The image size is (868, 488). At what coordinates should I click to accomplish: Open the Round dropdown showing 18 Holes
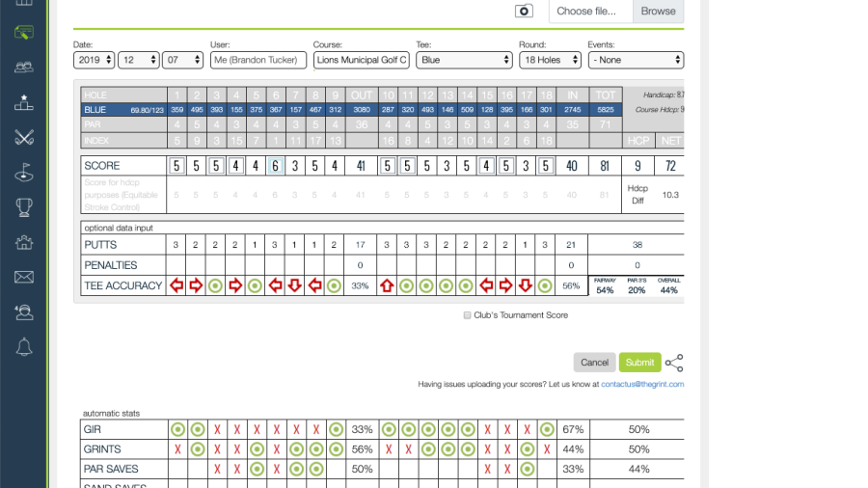[550, 60]
